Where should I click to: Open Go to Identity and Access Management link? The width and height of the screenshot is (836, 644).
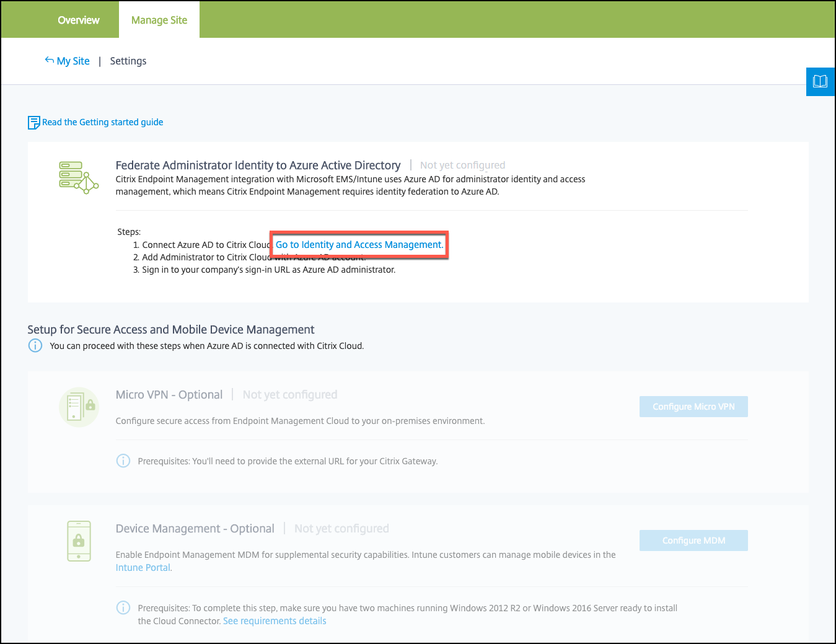pos(359,245)
